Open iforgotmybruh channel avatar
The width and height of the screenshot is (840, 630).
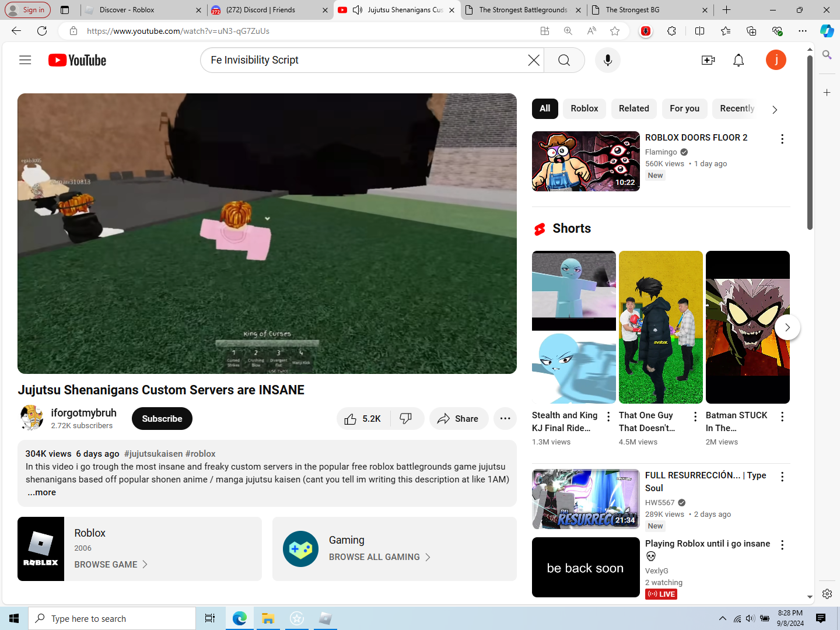point(32,418)
